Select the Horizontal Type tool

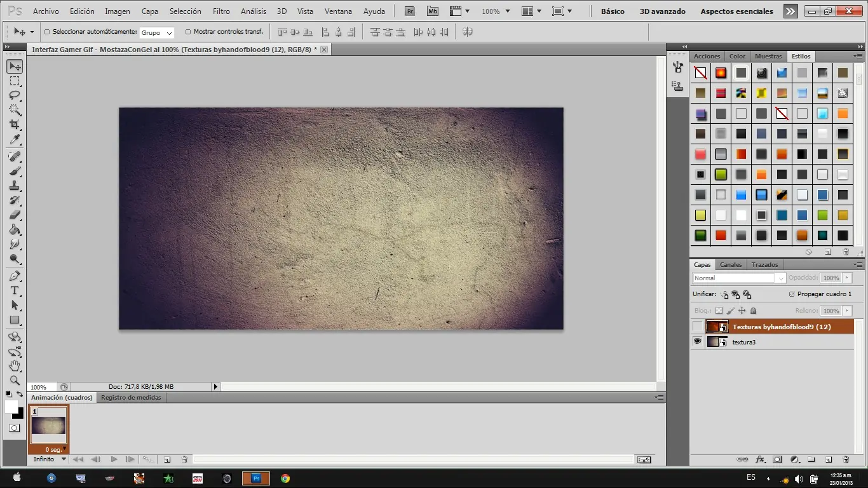[14, 290]
